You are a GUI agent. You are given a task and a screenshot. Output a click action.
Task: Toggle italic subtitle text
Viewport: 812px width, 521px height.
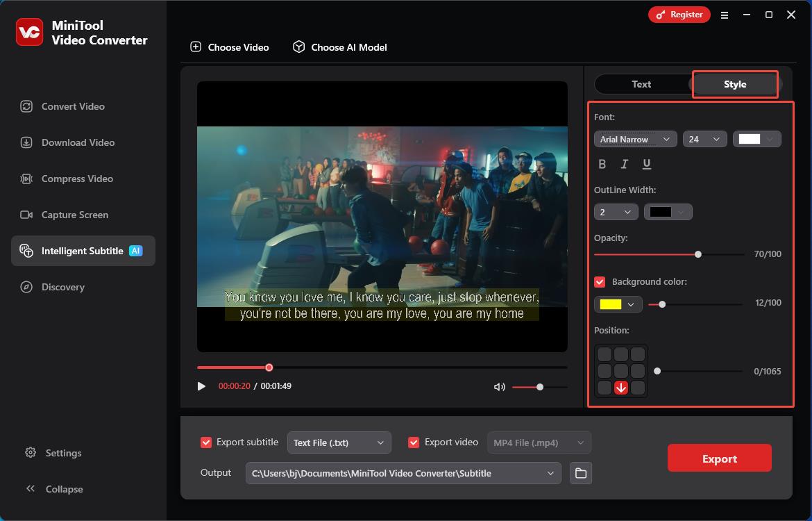point(624,164)
